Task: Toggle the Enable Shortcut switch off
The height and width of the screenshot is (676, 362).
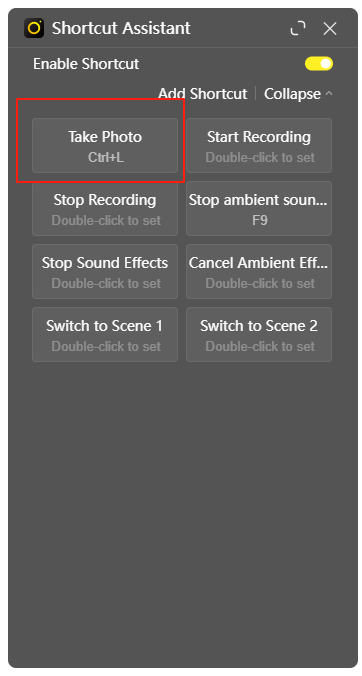Action: pos(319,64)
